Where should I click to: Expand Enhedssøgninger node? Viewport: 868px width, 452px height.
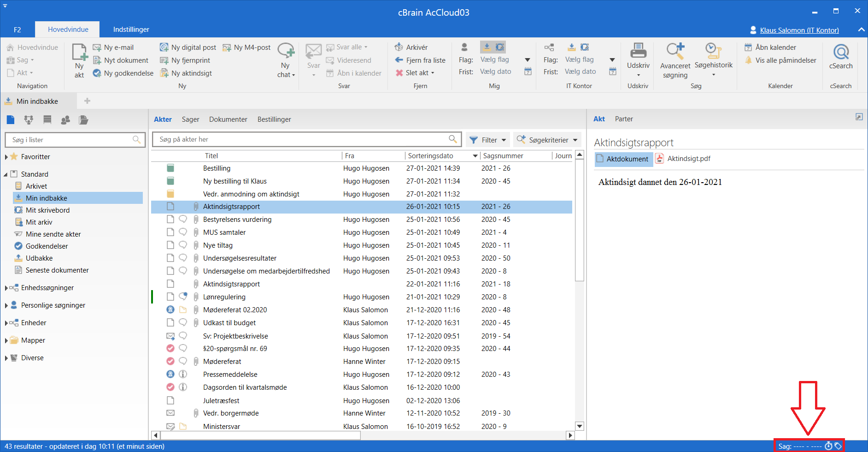(x=6, y=288)
